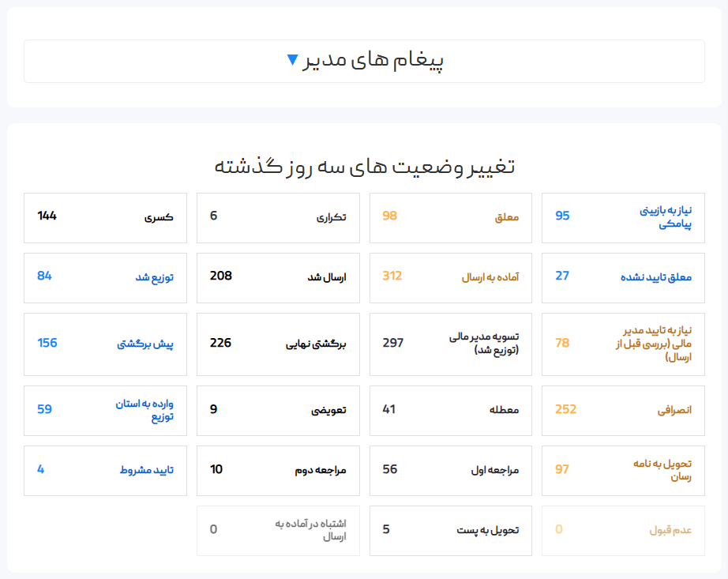Image resolution: width=728 pixels, height=579 pixels.
Task: Select the تحویل به پست card
Action: (451, 530)
